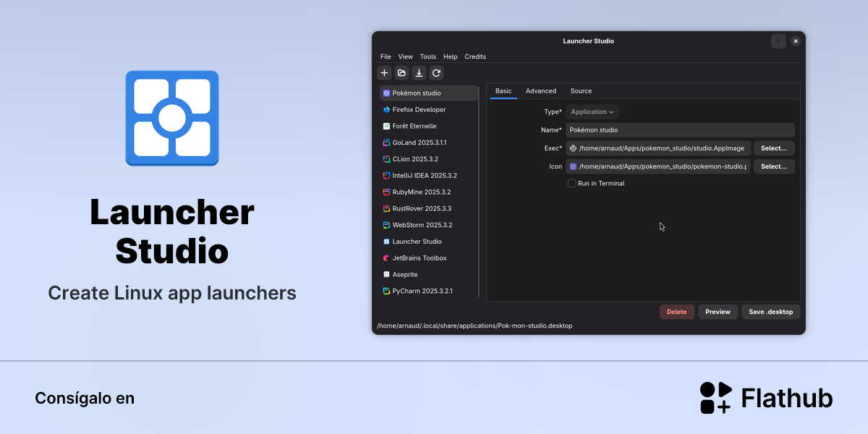Enable the Run in Terminal checkbox
868x434 pixels.
point(571,184)
